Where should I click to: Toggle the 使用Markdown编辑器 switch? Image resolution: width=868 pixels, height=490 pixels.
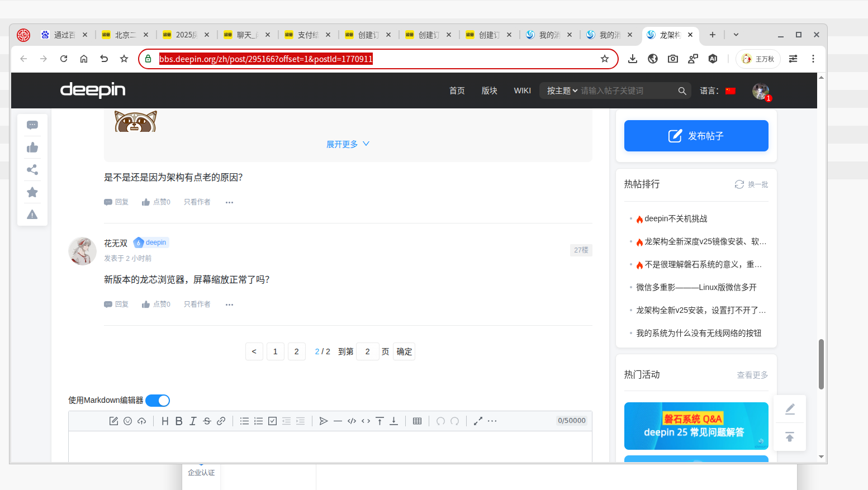pyautogui.click(x=158, y=401)
